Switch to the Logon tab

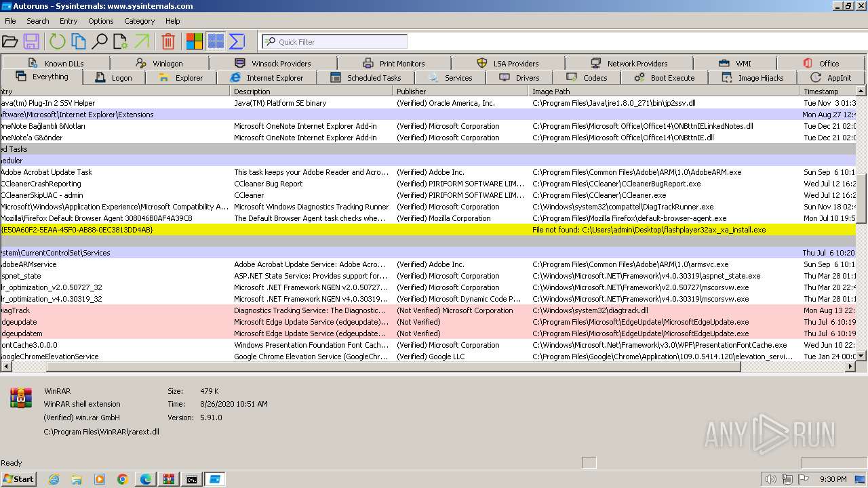point(114,78)
